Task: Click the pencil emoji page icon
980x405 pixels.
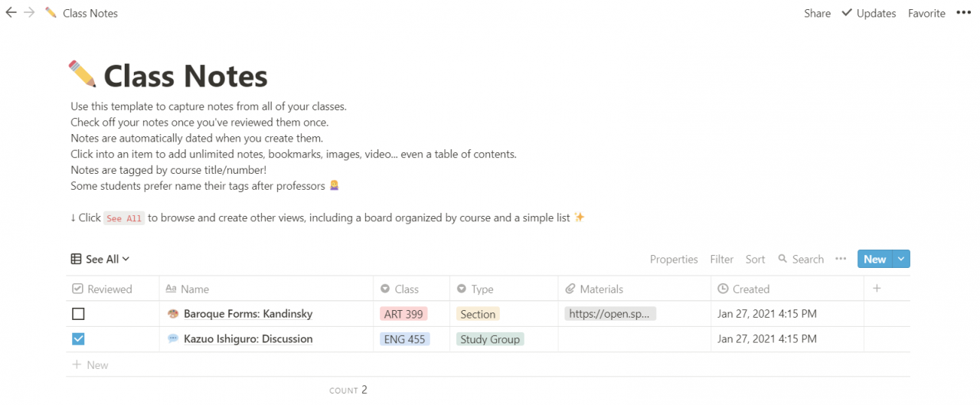Action: (x=82, y=75)
